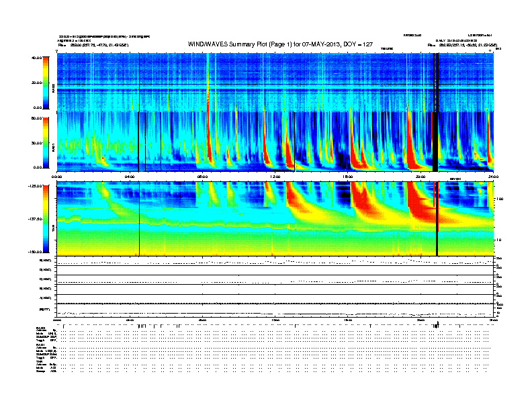Viewport: 532px width, 411px height.
Task: Click the thick black data gap in RAD2 spectrogram
Action: tap(437, 82)
